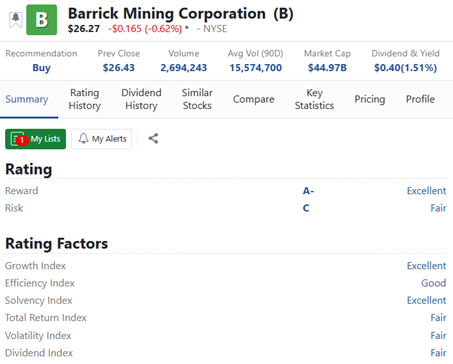The width and height of the screenshot is (453, 364).
Task: Click the Growth Index label
Action: (x=35, y=266)
